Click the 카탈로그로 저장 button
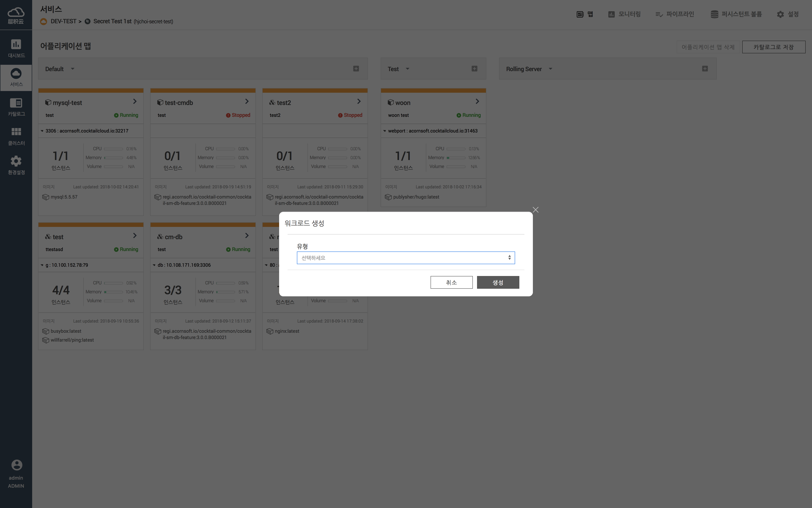Viewport: 812px width, 508px height. (x=774, y=47)
